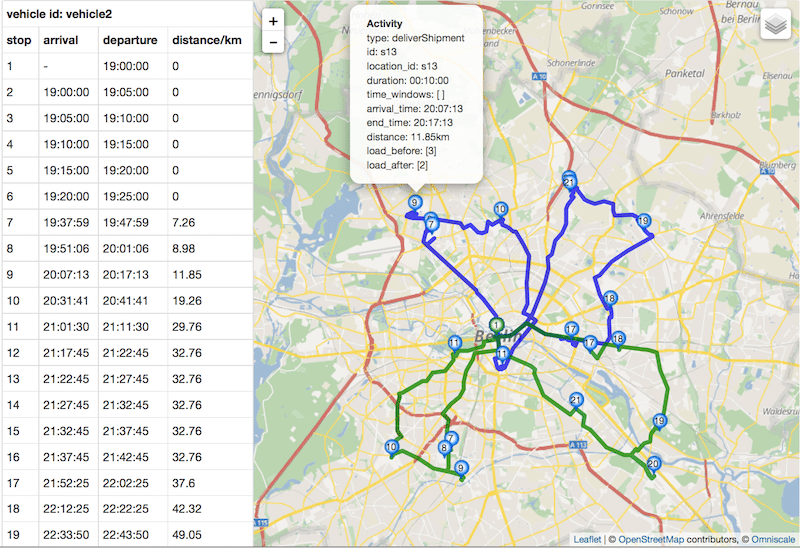Click the departure column header
800x548 pixels.
click(129, 40)
